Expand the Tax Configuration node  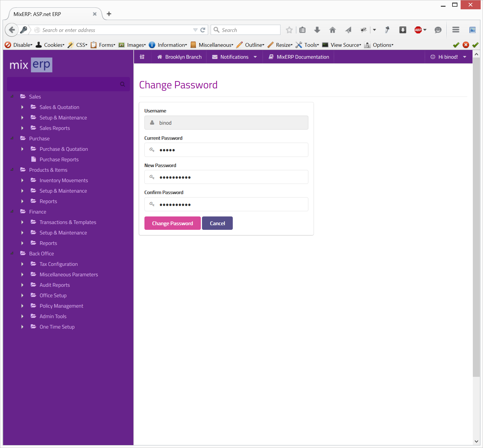pos(22,264)
